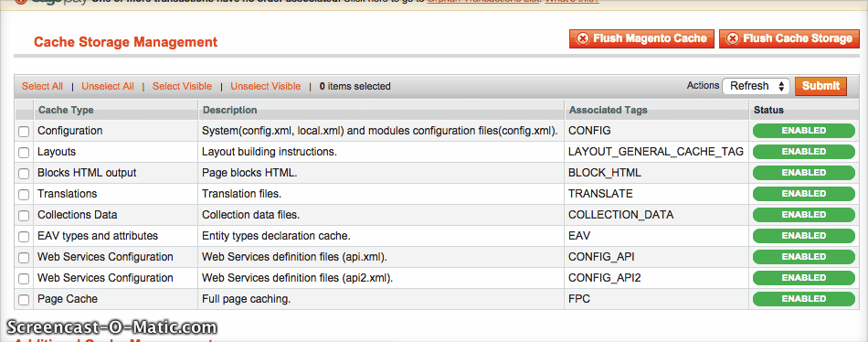868x342 pixels.
Task: Tick the Configuration cache checkbox
Action: coord(24,132)
